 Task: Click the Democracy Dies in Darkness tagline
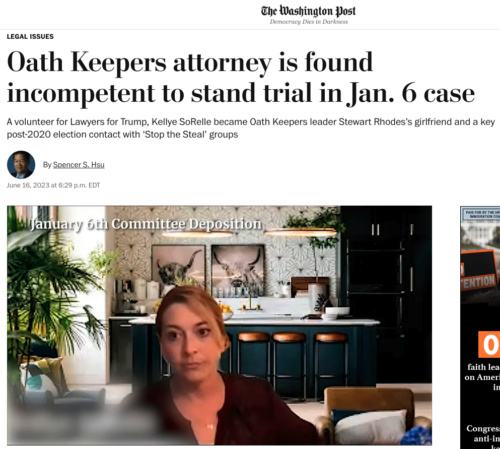pyautogui.click(x=309, y=22)
